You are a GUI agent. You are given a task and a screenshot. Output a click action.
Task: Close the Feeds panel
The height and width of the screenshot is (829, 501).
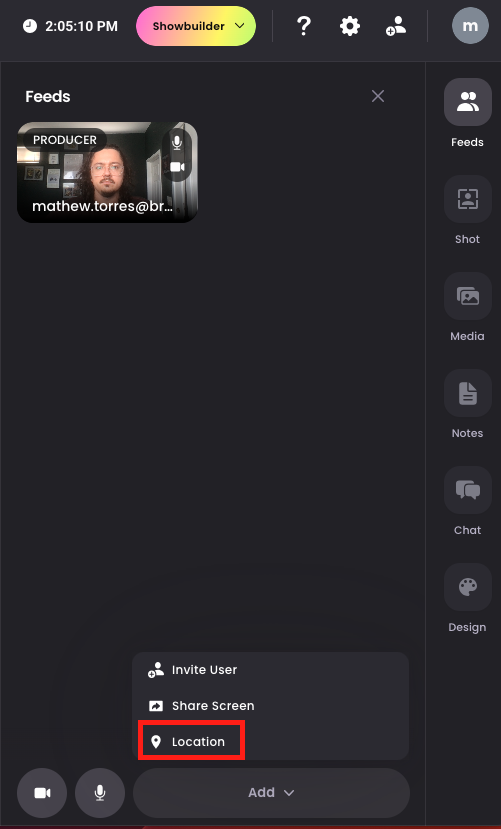[378, 96]
